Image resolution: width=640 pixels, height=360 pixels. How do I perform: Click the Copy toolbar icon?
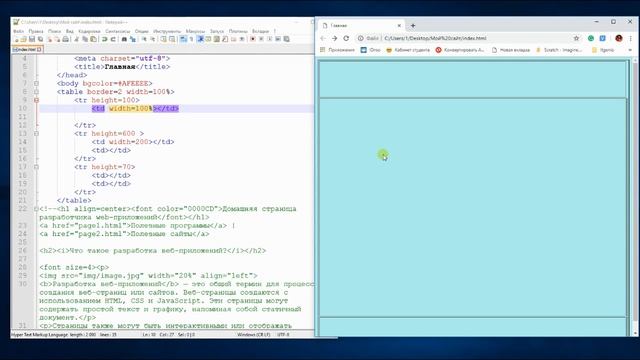tap(85, 39)
